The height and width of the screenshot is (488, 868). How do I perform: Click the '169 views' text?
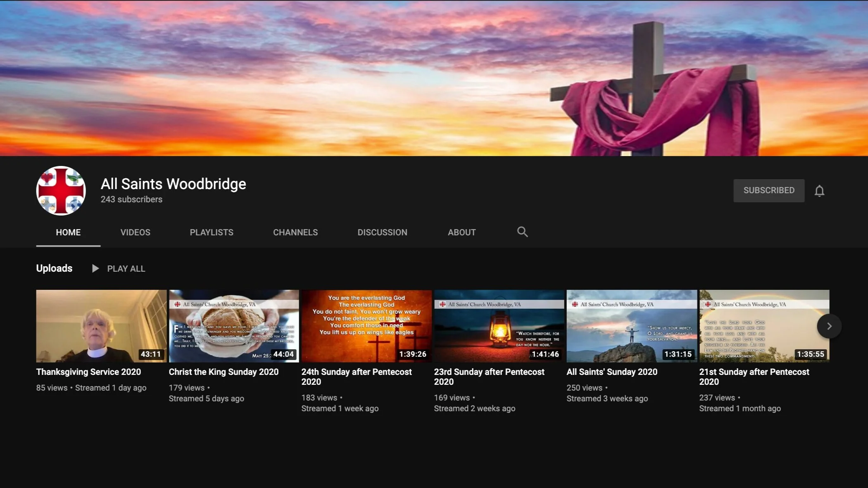pyautogui.click(x=452, y=398)
